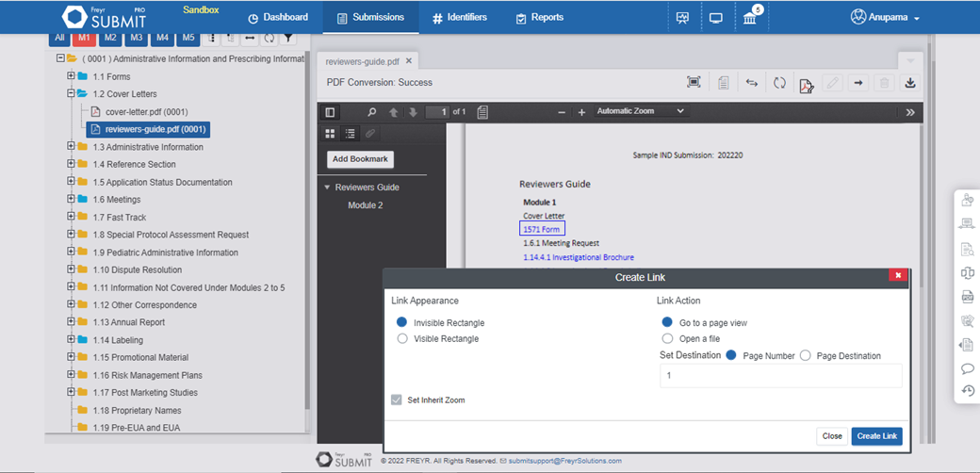Open the analytics presentation icon in header
Screen dimensions: 980x473
click(x=682, y=18)
